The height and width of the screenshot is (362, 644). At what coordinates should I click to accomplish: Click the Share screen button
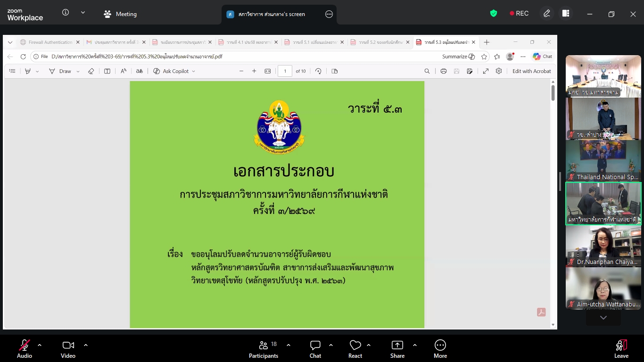397,348
